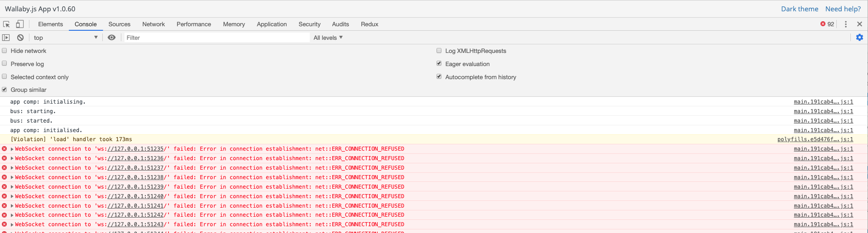Enable Selected context only checkbox

5,77
